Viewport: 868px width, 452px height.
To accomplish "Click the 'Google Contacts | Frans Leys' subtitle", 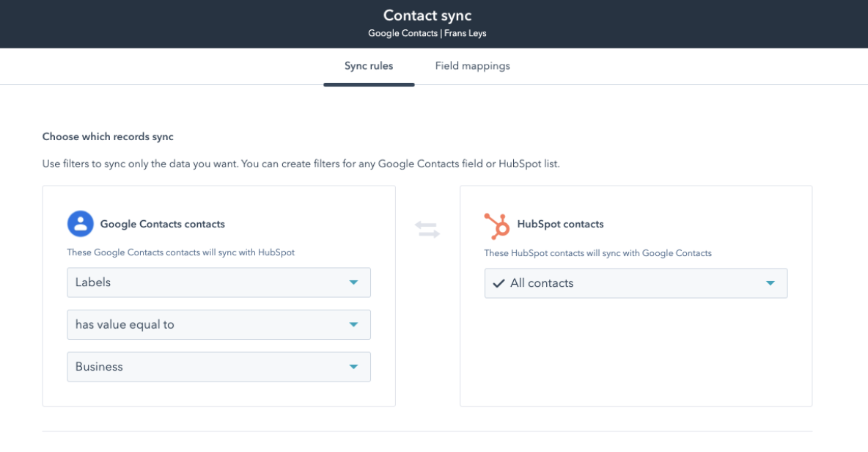I will [x=427, y=33].
